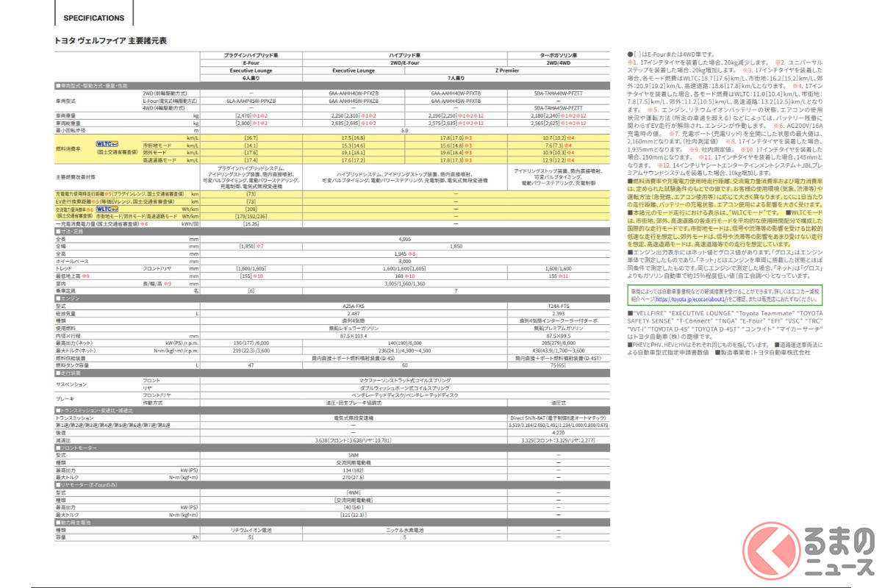Select max output 140(190)/6,000

click(405, 343)
